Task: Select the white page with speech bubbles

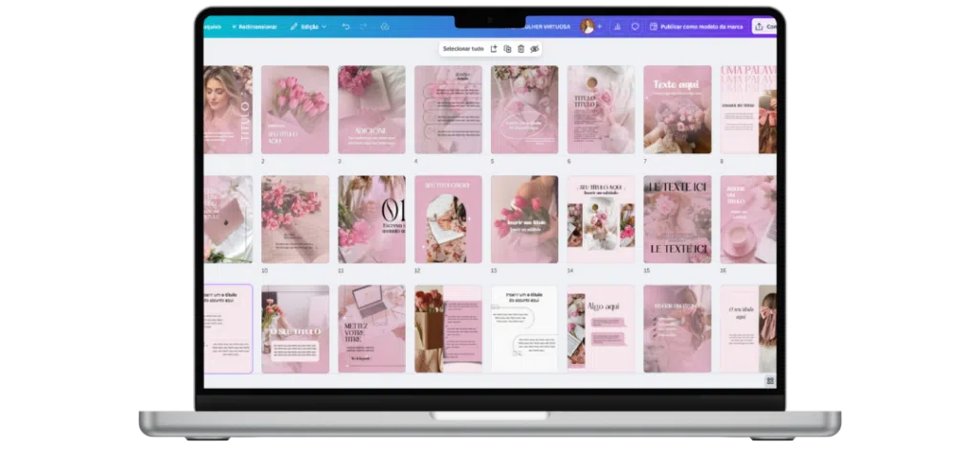Action: tap(524, 329)
